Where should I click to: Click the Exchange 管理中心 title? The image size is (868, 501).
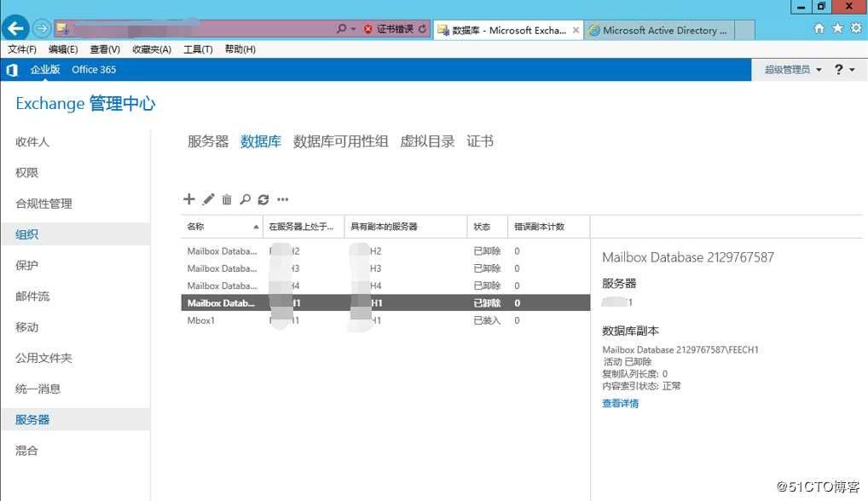pyautogui.click(x=86, y=103)
